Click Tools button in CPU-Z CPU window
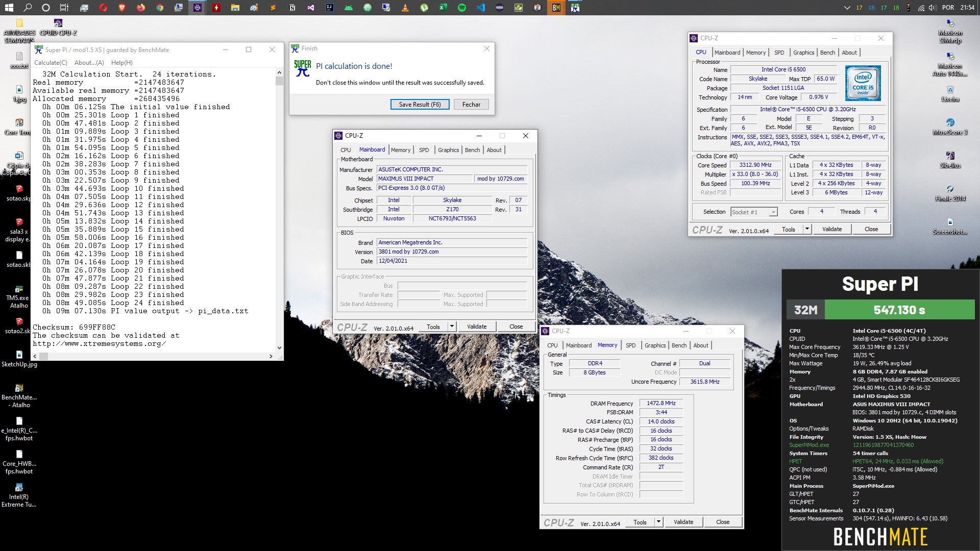This screenshot has width=980, height=551. coord(788,229)
